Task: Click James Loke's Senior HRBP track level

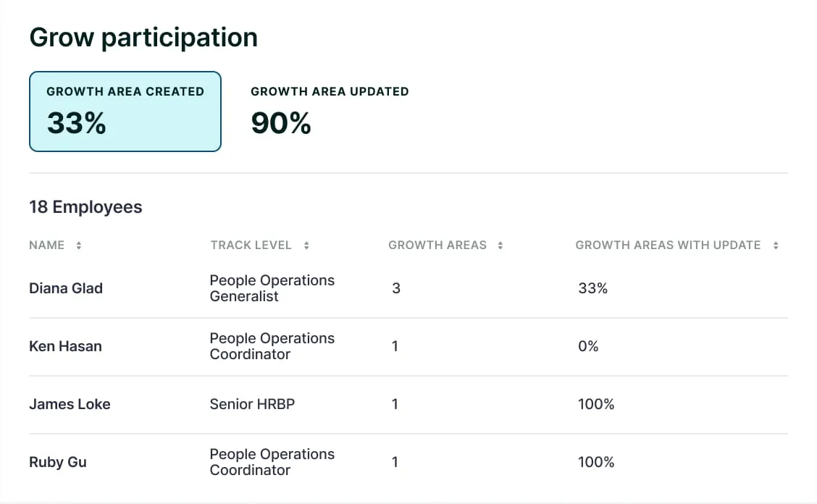Action: tap(252, 404)
